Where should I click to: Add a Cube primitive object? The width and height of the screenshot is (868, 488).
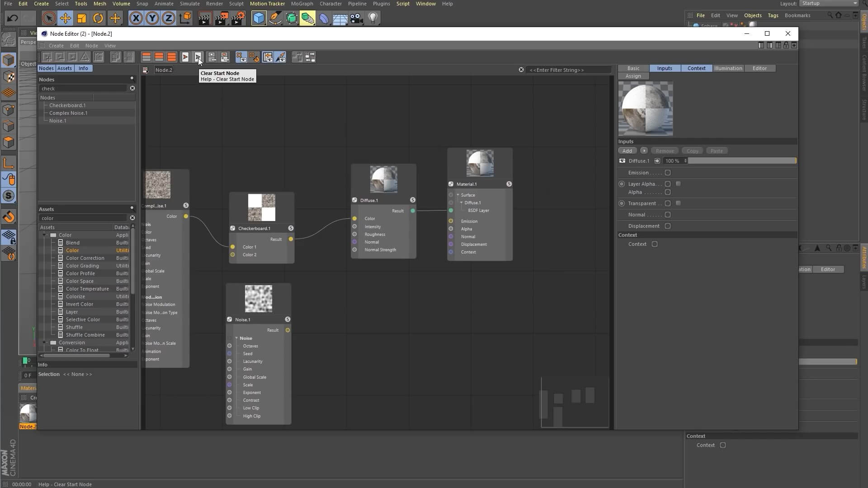tap(259, 19)
